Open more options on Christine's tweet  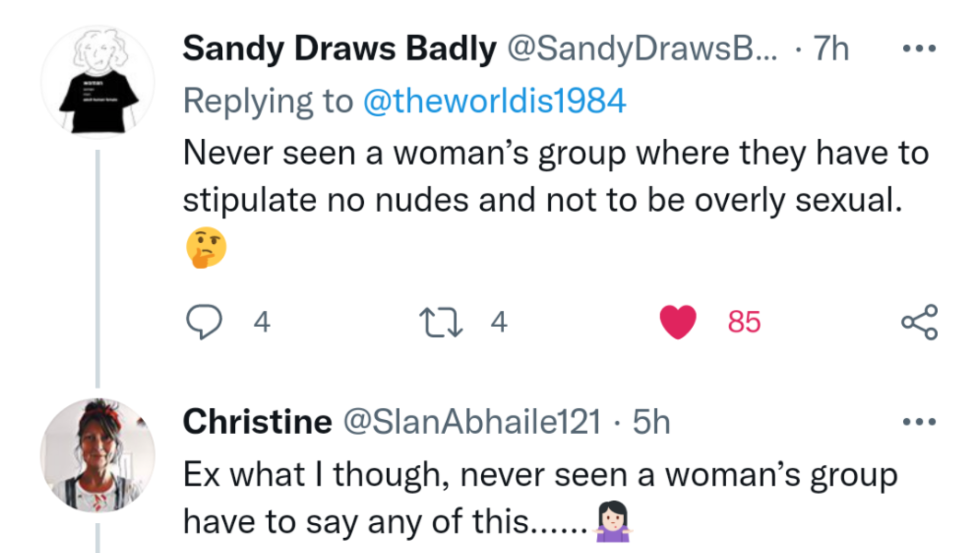[x=919, y=422]
